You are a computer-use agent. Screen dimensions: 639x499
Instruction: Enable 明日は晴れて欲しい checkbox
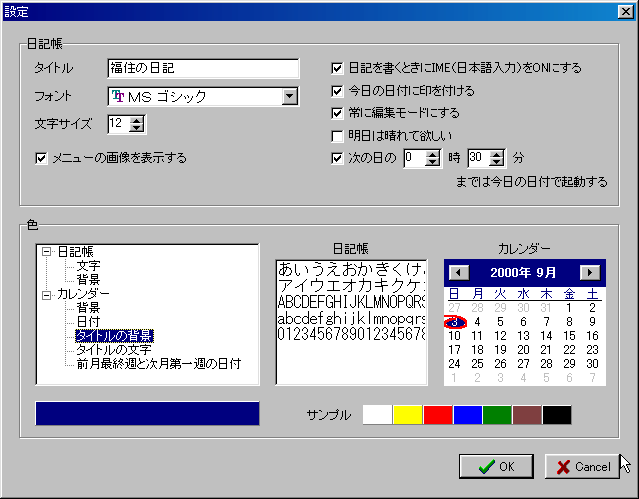[x=337, y=136]
